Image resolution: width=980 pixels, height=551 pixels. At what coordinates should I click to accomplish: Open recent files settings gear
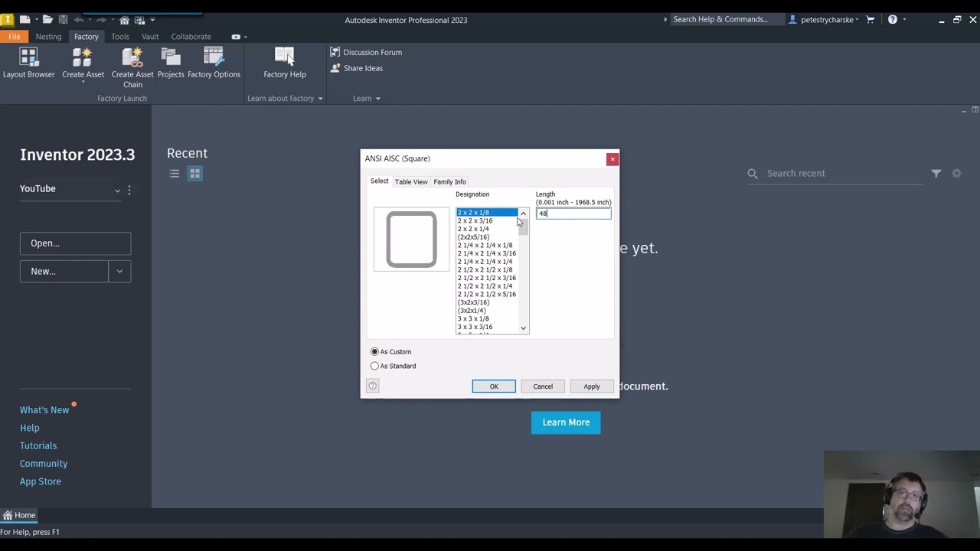tap(956, 174)
